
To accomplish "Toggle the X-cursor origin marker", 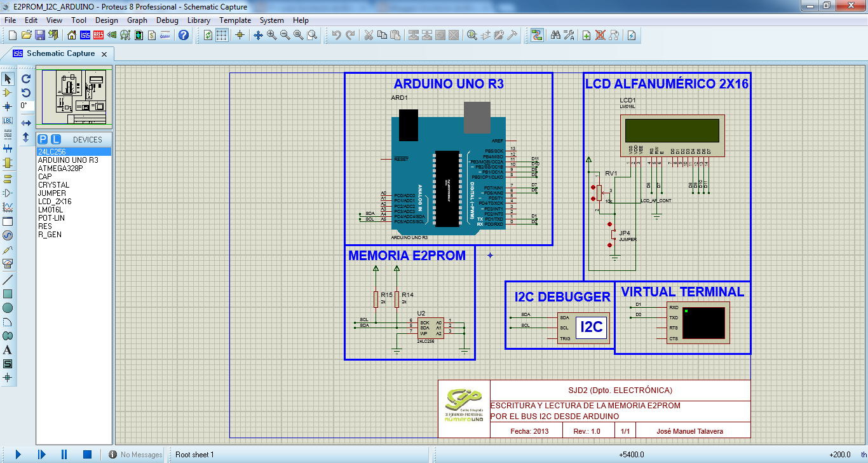I will click(240, 35).
